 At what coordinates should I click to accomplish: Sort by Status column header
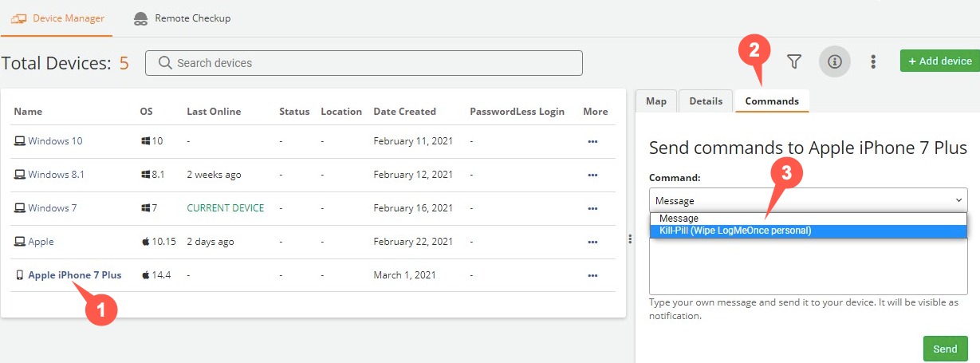[294, 112]
